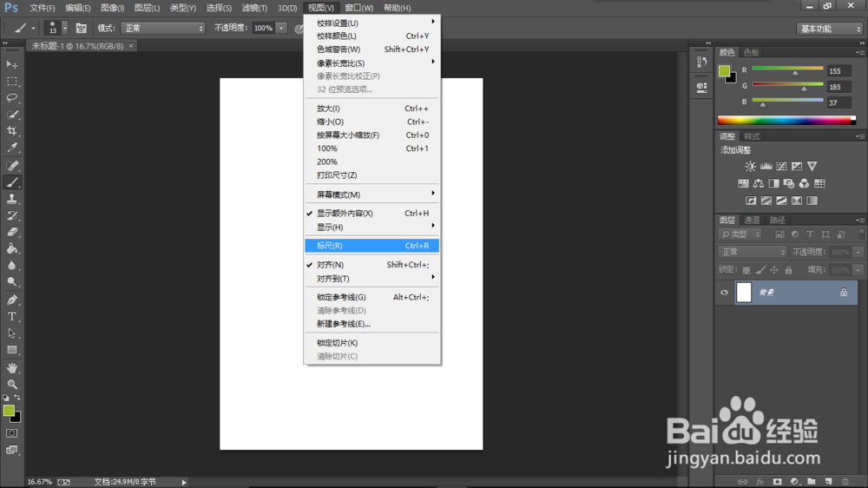Viewport: 868px width, 488px height.
Task: Expand Show (显示) submenu
Action: (x=372, y=228)
